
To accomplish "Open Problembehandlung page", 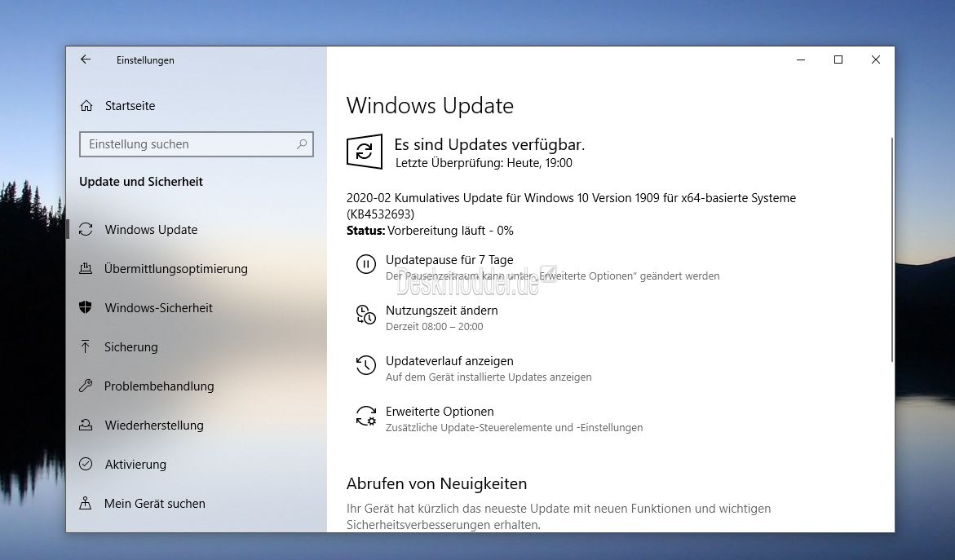I will [x=159, y=386].
